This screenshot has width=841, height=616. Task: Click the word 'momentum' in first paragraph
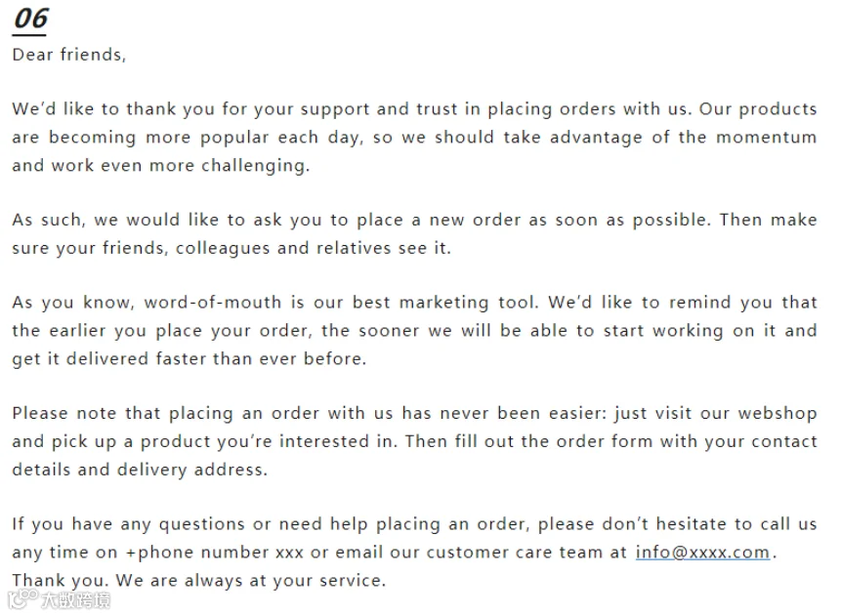(x=767, y=138)
